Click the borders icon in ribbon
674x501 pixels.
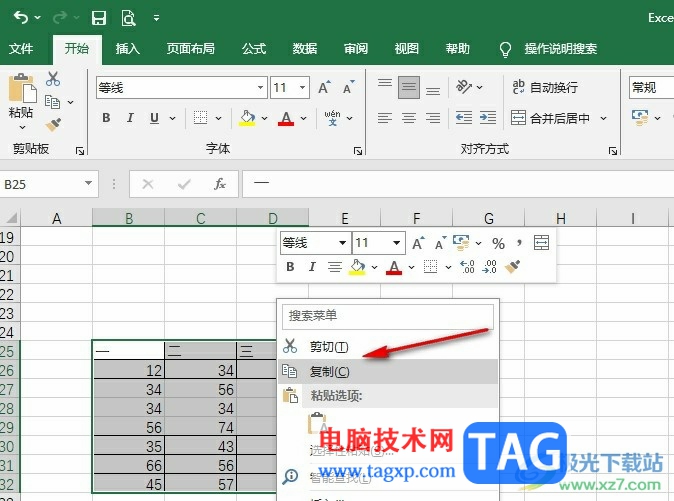[200, 117]
